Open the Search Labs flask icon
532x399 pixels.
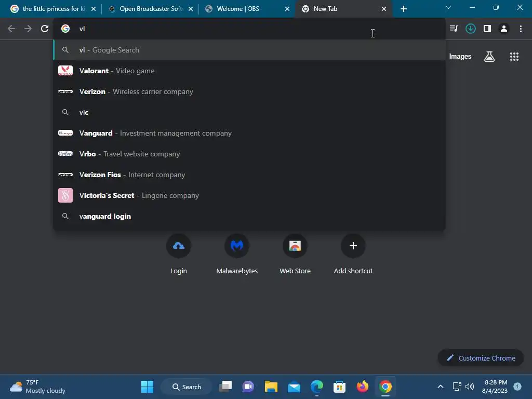[489, 57]
